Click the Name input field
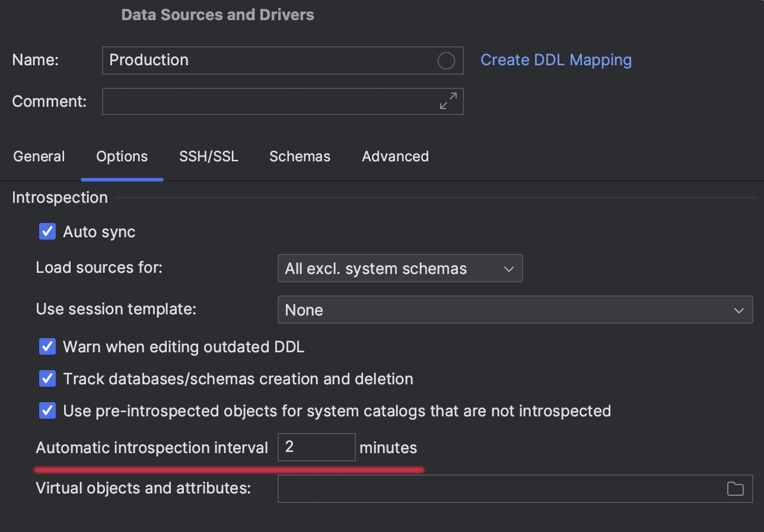Viewport: 764px width, 532px height. click(x=267, y=60)
